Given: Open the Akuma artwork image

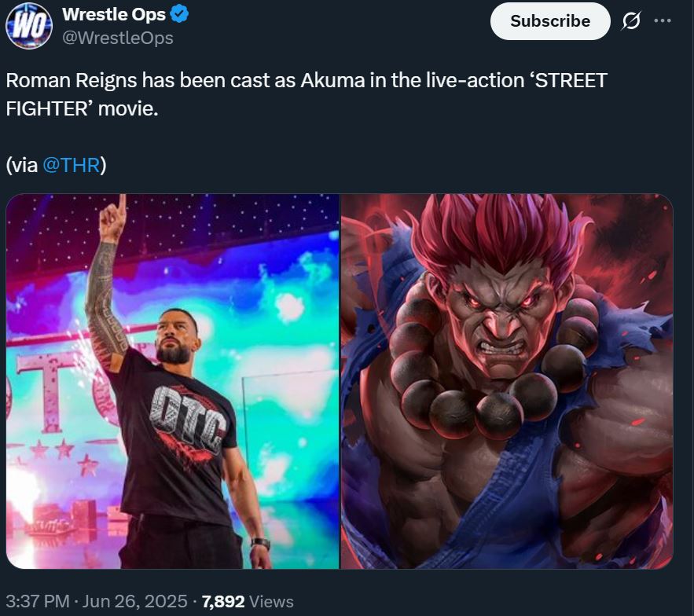Looking at the screenshot, I should pos(507,381).
